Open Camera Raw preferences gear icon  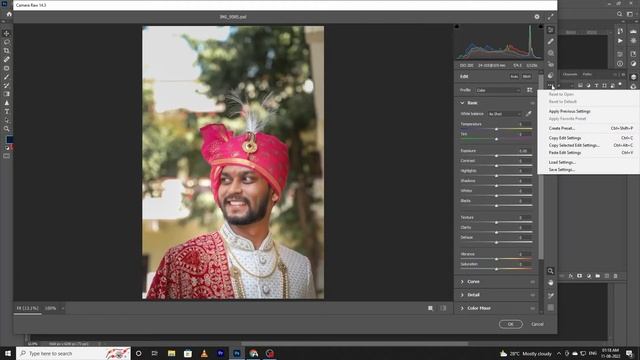[537, 17]
